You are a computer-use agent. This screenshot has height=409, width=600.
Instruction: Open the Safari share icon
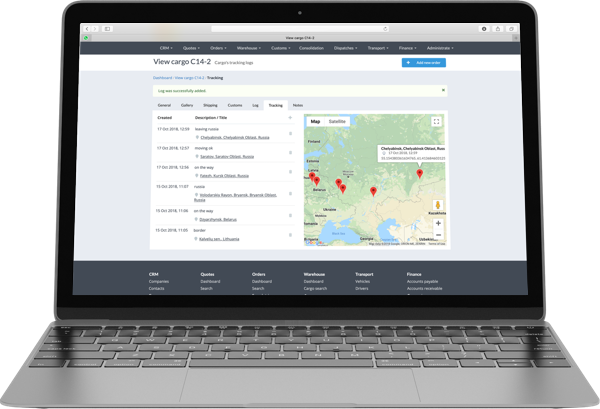click(498, 29)
